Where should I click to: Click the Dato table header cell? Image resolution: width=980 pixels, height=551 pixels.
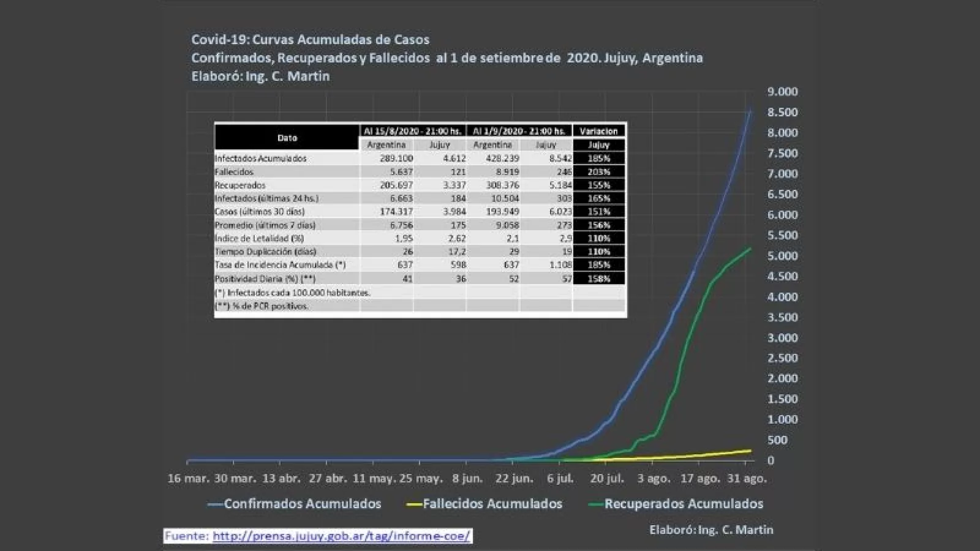point(287,138)
